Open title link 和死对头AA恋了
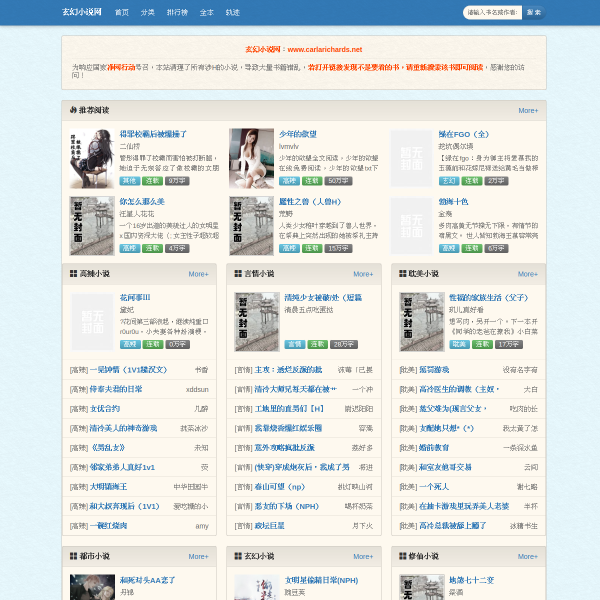Image resolution: width=600 pixels, height=600 pixels. 147,580
